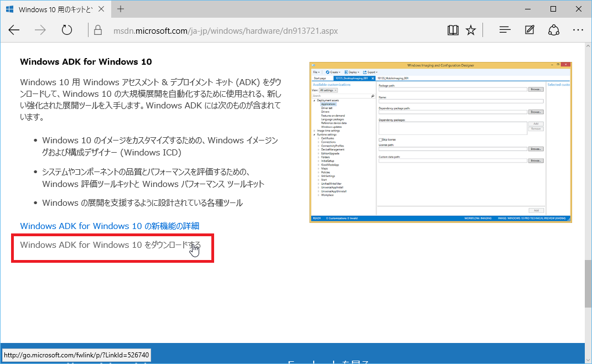Click the Windows Imaging and Configuration Designer screenshot
The image size is (592, 364).
pyautogui.click(x=440, y=142)
